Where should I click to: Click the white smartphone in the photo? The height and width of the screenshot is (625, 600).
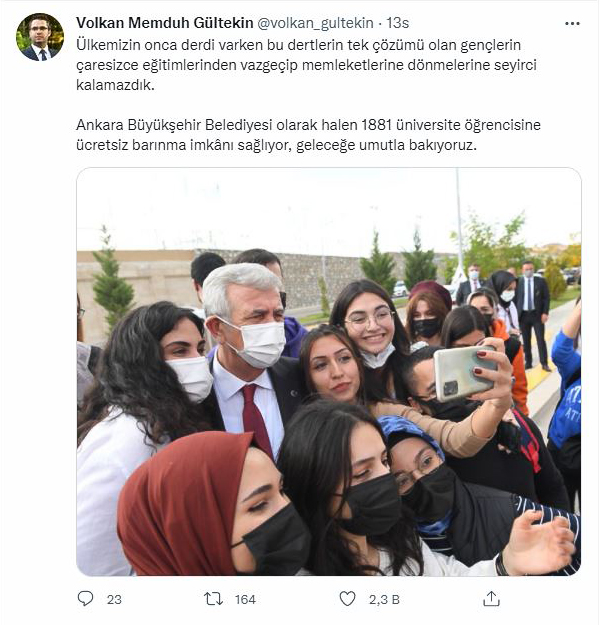(465, 373)
